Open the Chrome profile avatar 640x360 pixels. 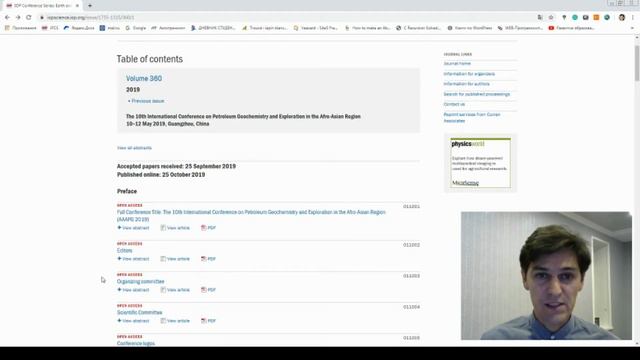(x=622, y=18)
